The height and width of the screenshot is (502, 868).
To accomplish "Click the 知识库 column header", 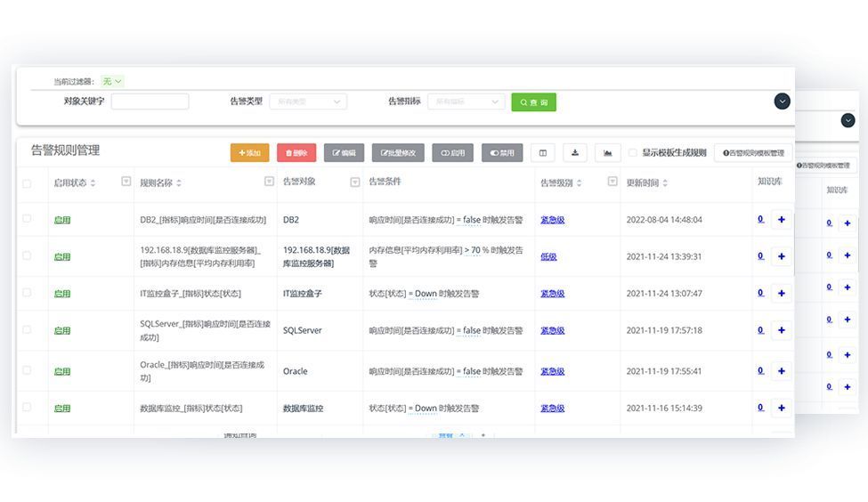I will (x=769, y=181).
